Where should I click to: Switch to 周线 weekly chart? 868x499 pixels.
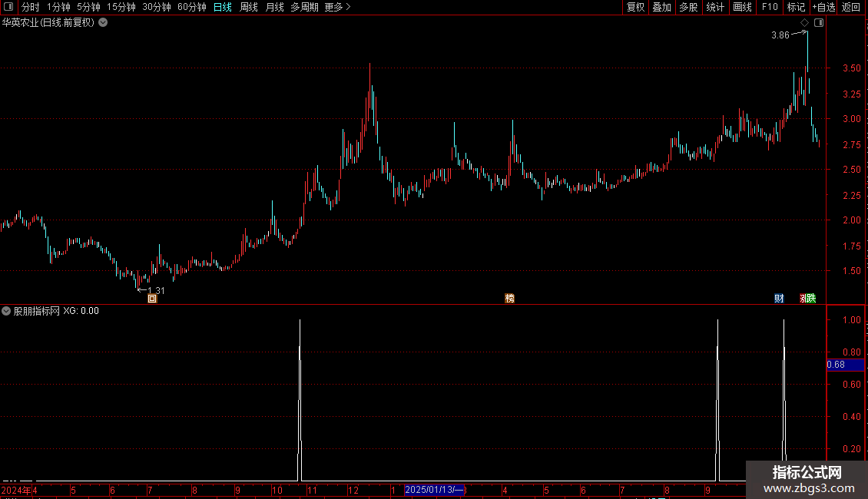249,7
